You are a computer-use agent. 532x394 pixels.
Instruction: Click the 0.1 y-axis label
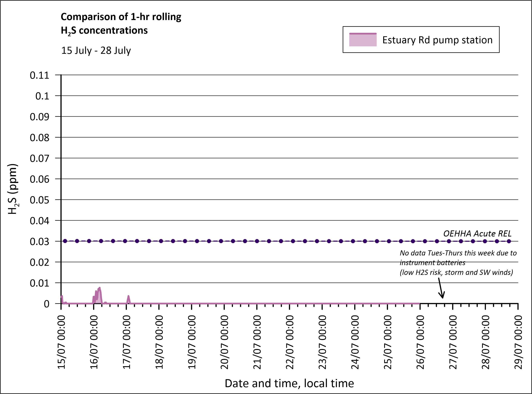tap(42, 96)
